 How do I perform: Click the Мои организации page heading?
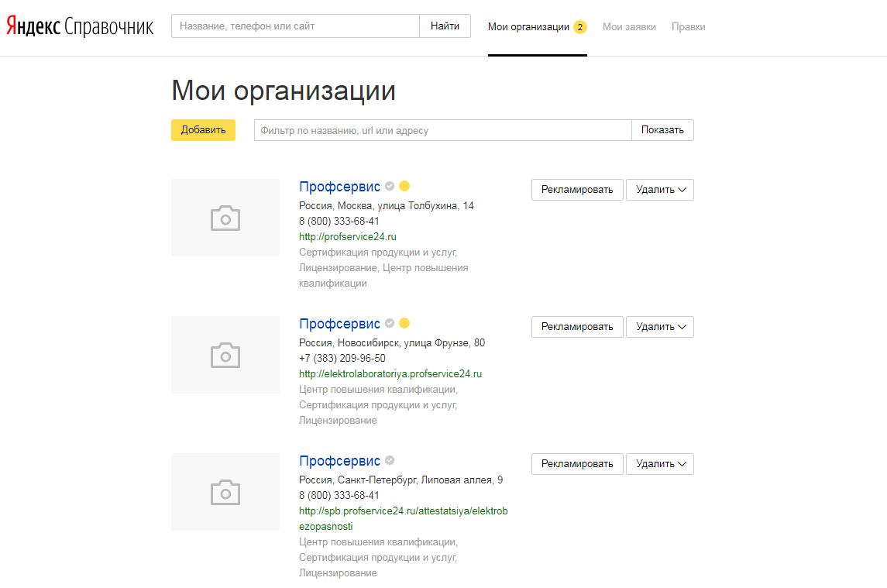pos(284,91)
